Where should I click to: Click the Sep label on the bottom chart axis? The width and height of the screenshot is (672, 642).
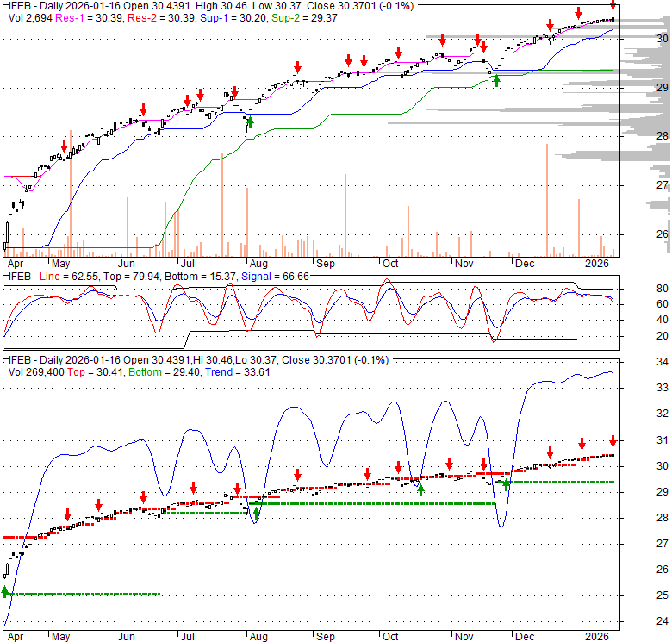pos(325,636)
